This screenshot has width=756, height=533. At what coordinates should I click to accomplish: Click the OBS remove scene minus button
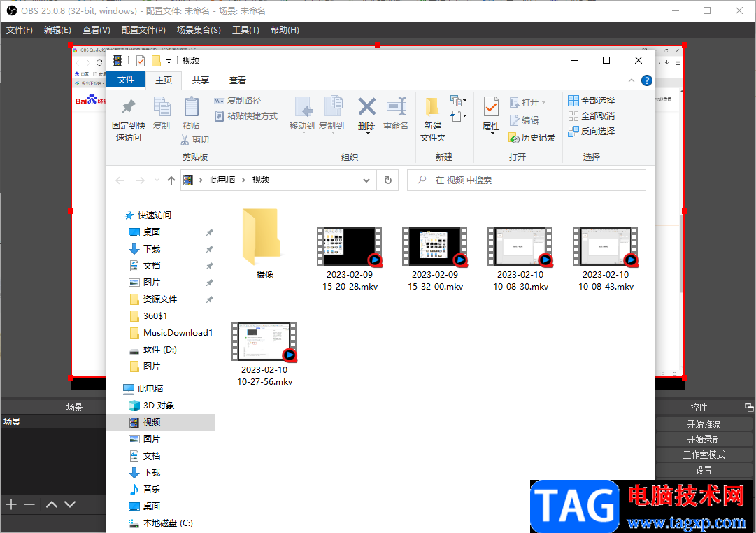[29, 504]
